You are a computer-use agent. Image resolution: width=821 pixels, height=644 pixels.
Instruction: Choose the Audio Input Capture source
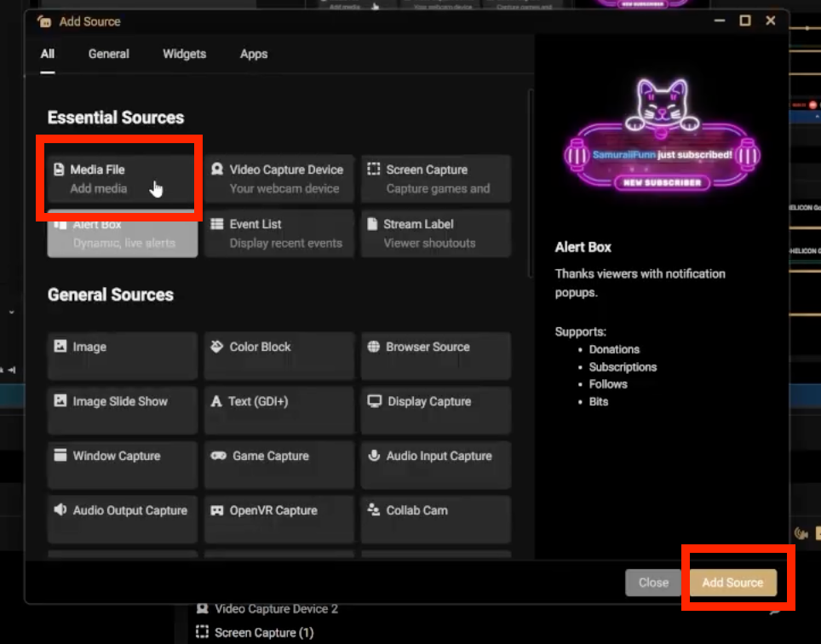point(436,464)
